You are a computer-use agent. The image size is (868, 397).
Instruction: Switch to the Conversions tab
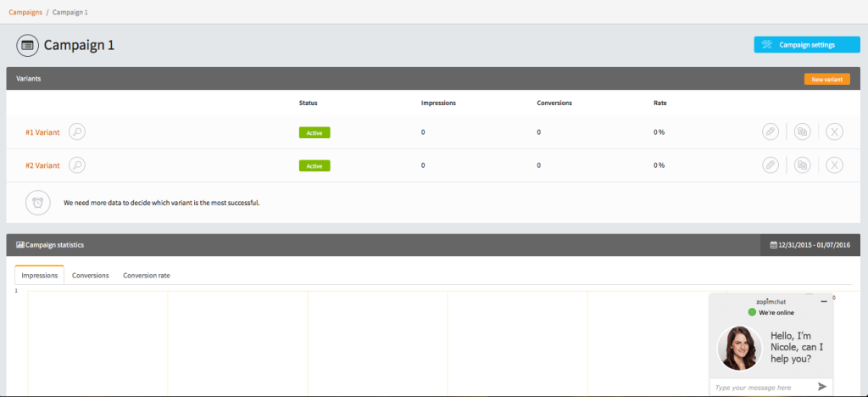click(90, 275)
